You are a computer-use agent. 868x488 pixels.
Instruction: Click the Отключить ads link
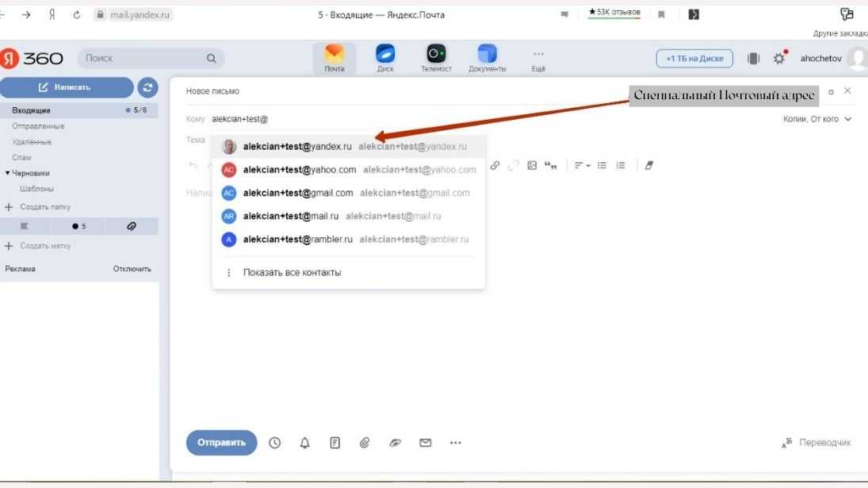(x=132, y=269)
